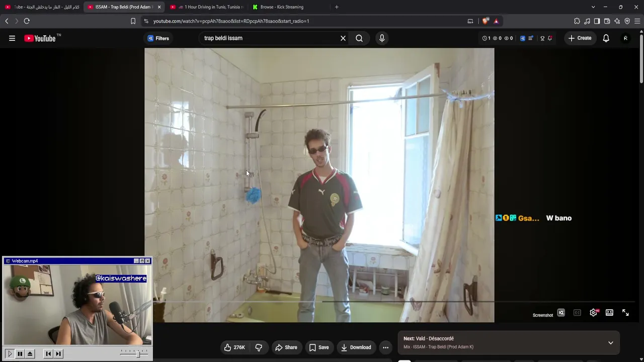Bookmark this page

pos(133,21)
